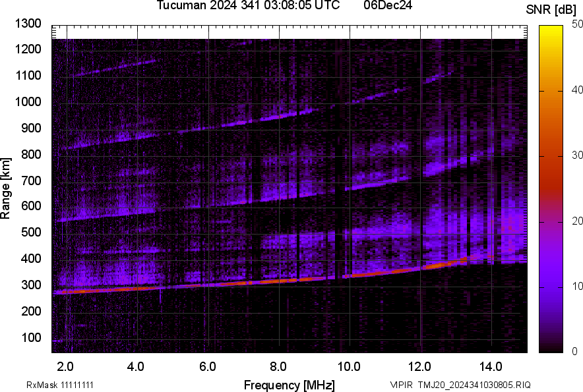The width and height of the screenshot is (583, 392).
Task: Click the range tick label '100'
Action: tap(31, 337)
